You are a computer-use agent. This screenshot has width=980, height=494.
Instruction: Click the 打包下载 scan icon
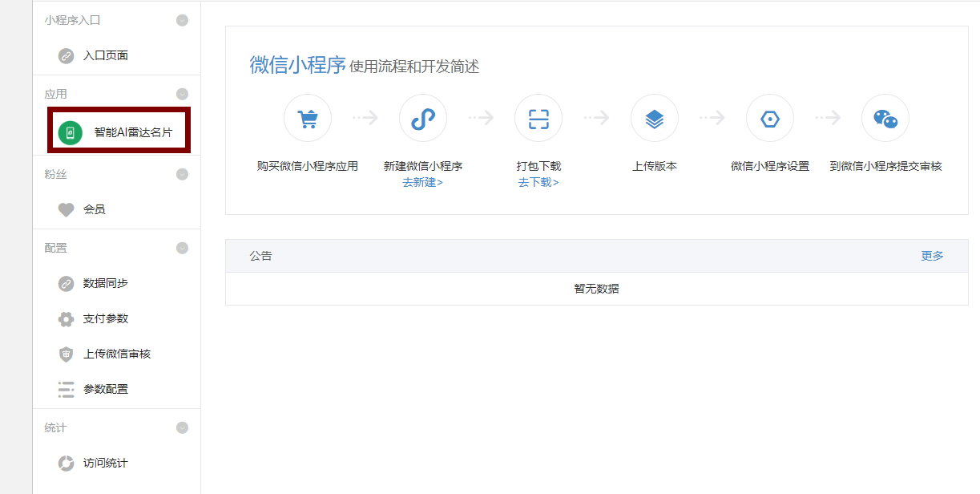pyautogui.click(x=538, y=119)
